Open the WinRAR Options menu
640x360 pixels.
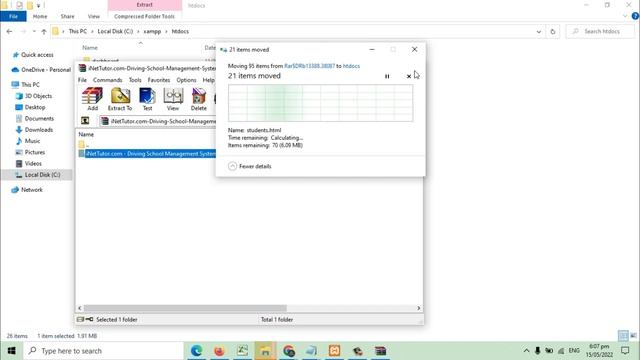[x=186, y=80]
